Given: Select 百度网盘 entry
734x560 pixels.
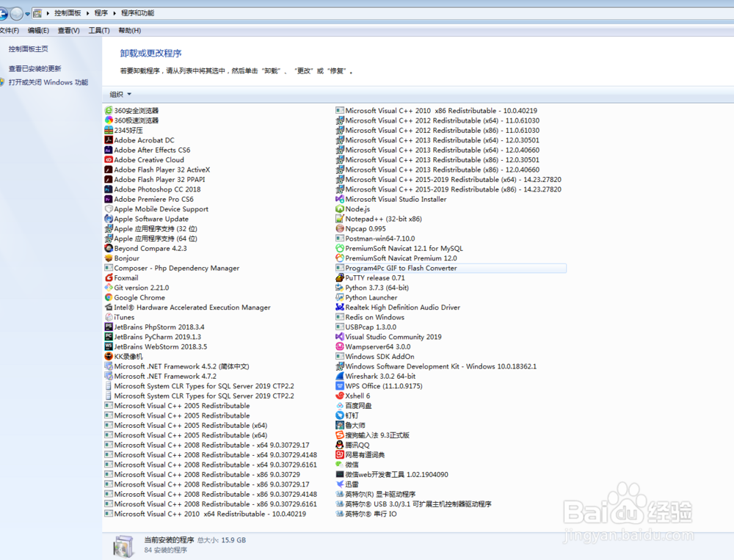Looking at the screenshot, I should (x=354, y=405).
